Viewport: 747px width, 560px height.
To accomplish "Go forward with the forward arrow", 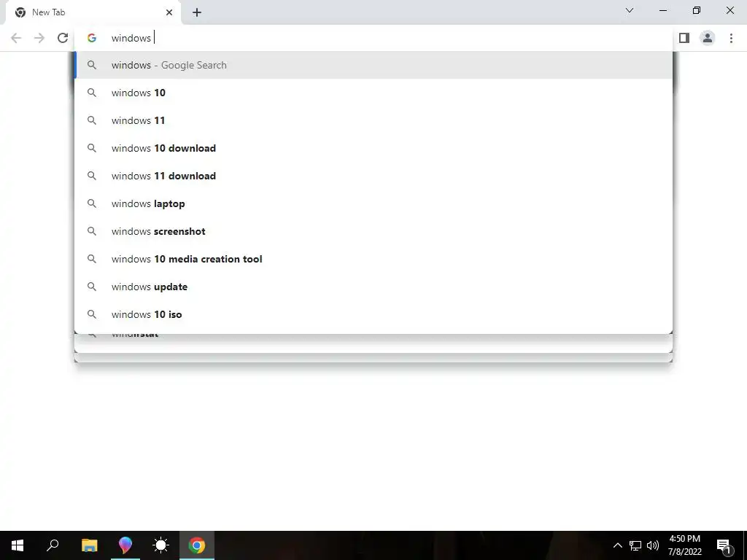I will point(39,38).
